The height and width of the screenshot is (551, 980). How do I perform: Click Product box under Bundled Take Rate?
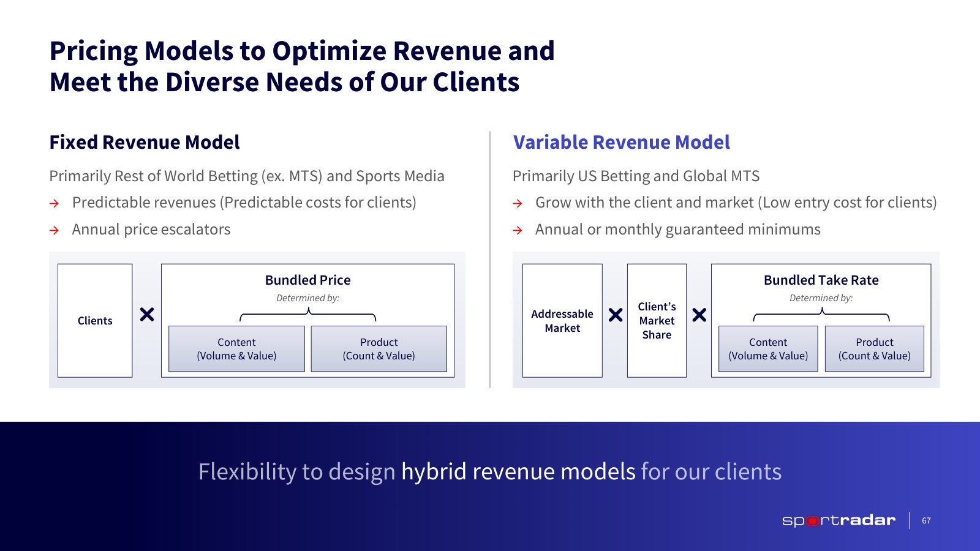click(x=875, y=349)
